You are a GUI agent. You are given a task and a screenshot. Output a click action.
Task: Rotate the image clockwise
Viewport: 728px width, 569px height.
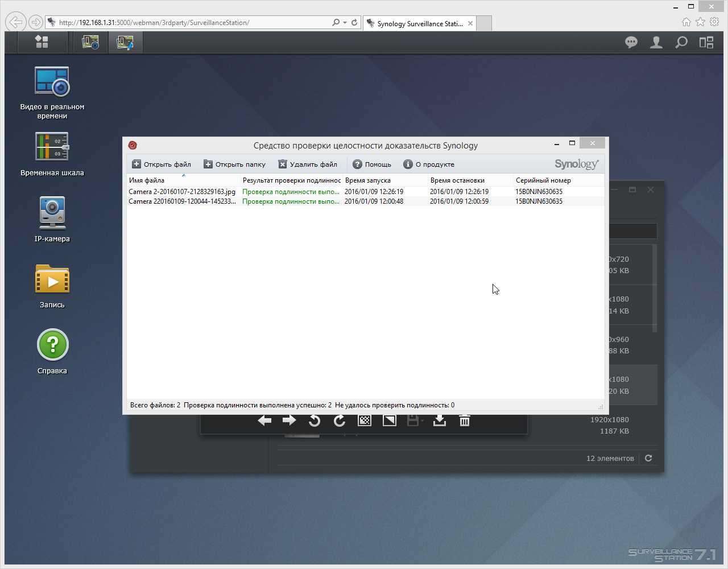click(340, 420)
